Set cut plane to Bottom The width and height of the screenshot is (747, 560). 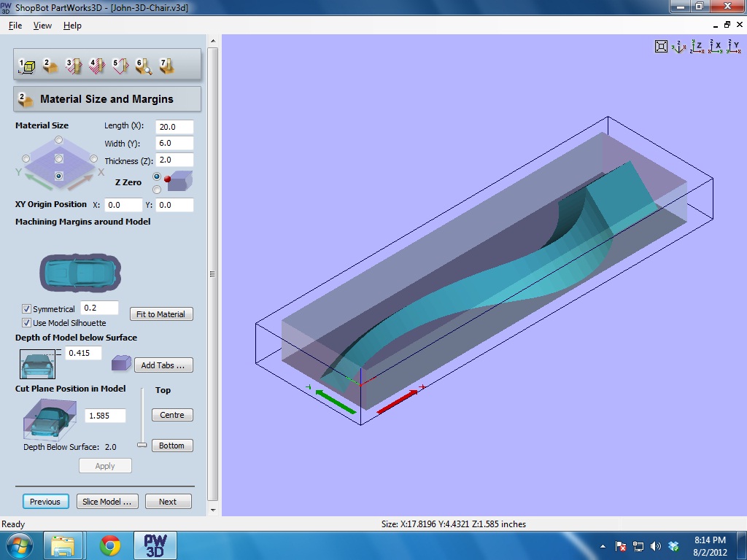(172, 446)
